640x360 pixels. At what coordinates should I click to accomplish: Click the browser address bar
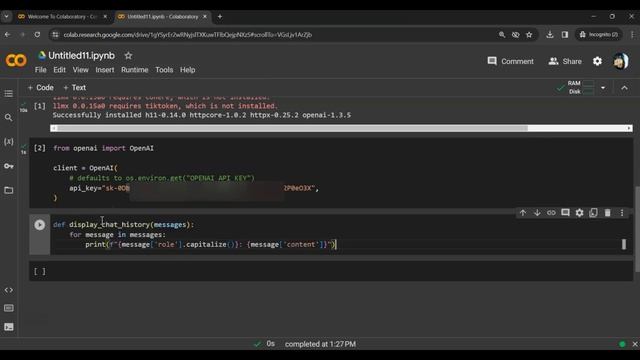click(x=278, y=35)
